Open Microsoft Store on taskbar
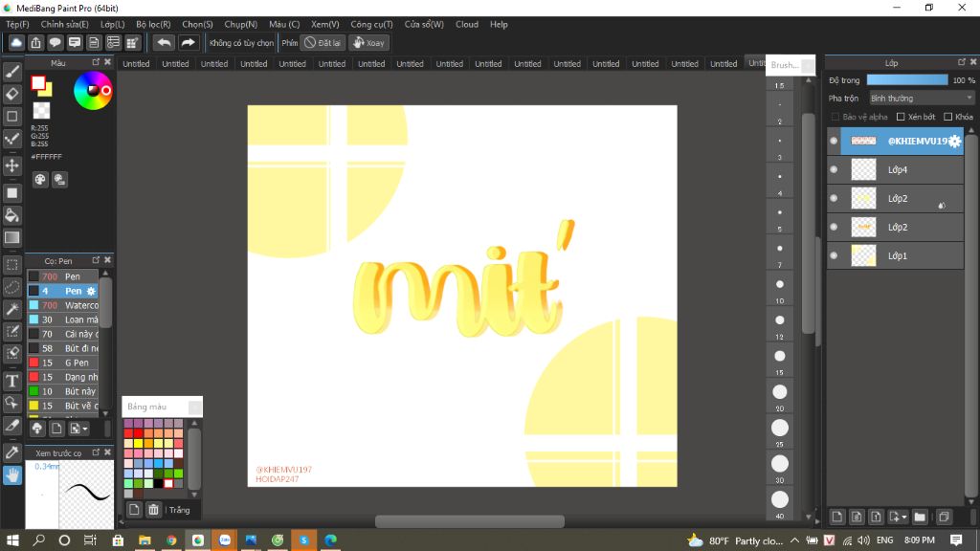Viewport: 980px width, 551px height. tap(118, 540)
